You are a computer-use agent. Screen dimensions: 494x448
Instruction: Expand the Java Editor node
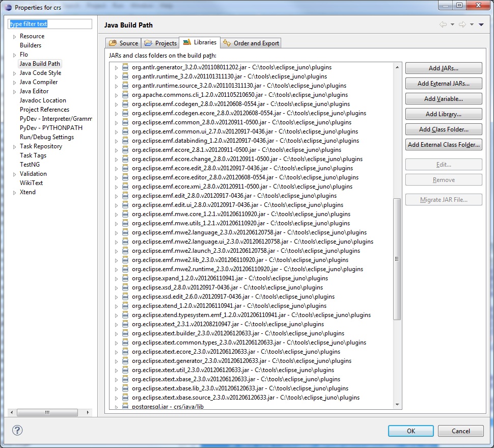(14, 91)
